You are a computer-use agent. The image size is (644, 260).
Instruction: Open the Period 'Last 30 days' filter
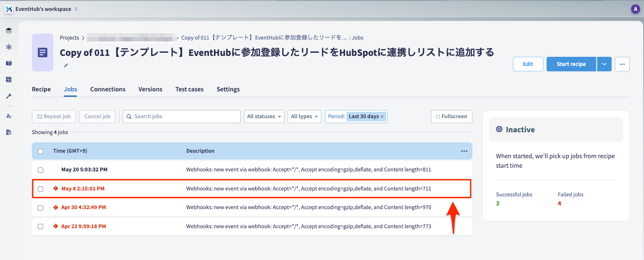pos(356,116)
